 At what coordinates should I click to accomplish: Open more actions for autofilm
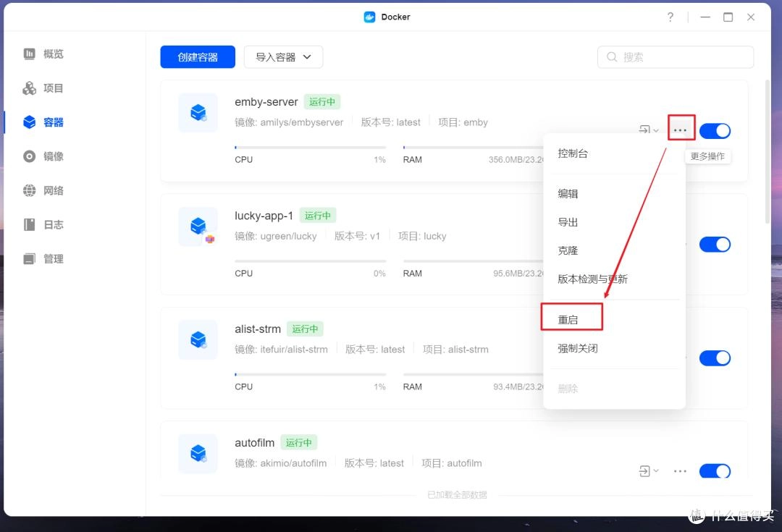(x=680, y=470)
